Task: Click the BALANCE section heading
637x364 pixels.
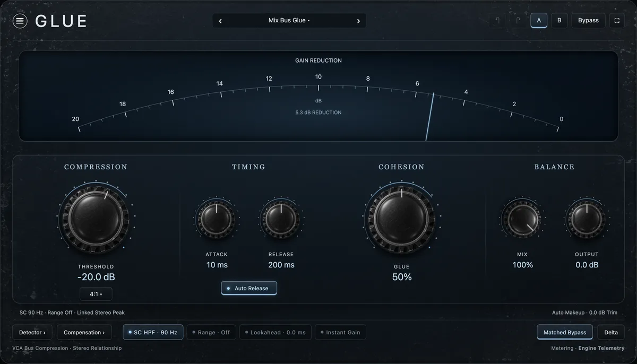Action: coord(554,167)
